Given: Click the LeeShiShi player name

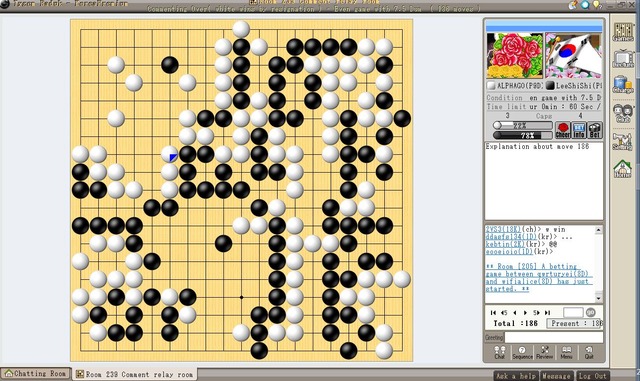Looking at the screenshot, I should 578,85.
